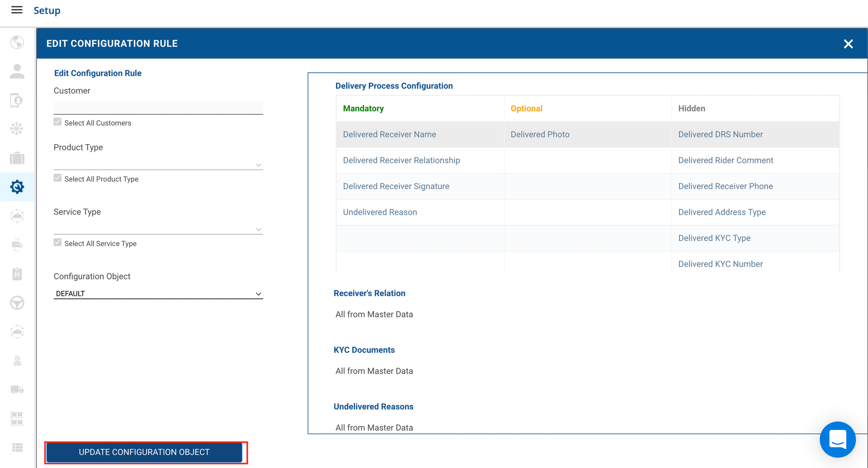The image size is (868, 468).
Task: Click the Setup page title
Action: tap(47, 10)
